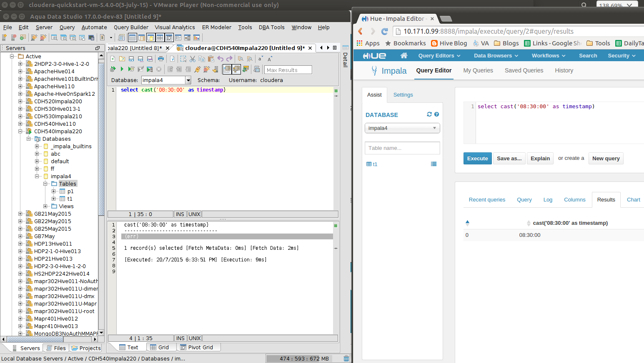Click the Execute All gear-arrows icon

coord(113,69)
